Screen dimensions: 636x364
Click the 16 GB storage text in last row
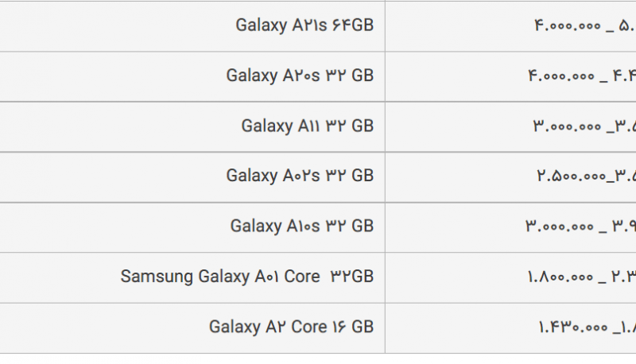click(x=352, y=327)
